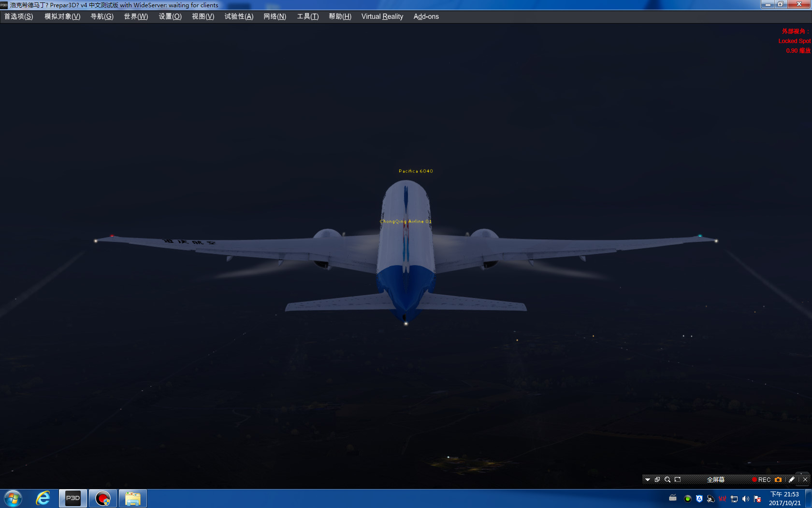
Task: Click the recorder magnifier icon
Action: pos(667,480)
